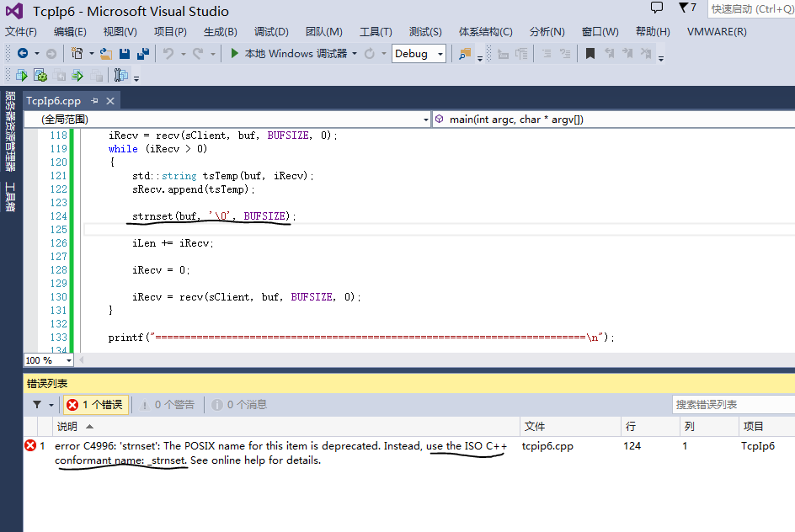Click the Save All icon
The height and width of the screenshot is (532, 795).
coord(143,54)
